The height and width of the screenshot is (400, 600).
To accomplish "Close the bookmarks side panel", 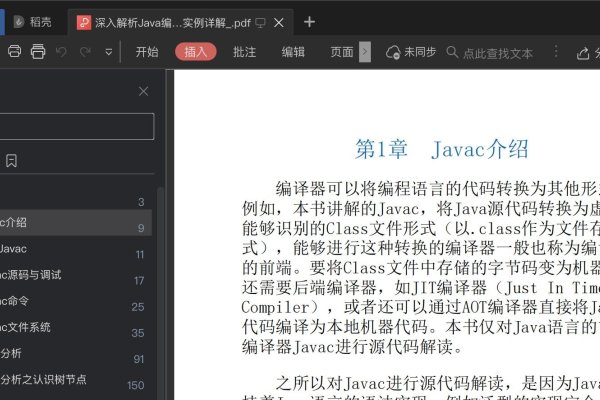I will 143,91.
